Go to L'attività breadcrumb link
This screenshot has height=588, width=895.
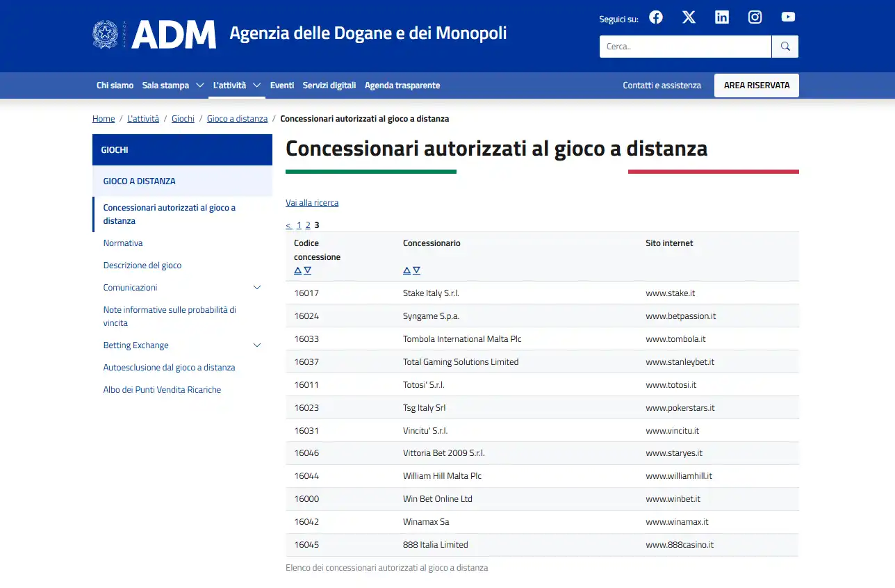pos(143,119)
